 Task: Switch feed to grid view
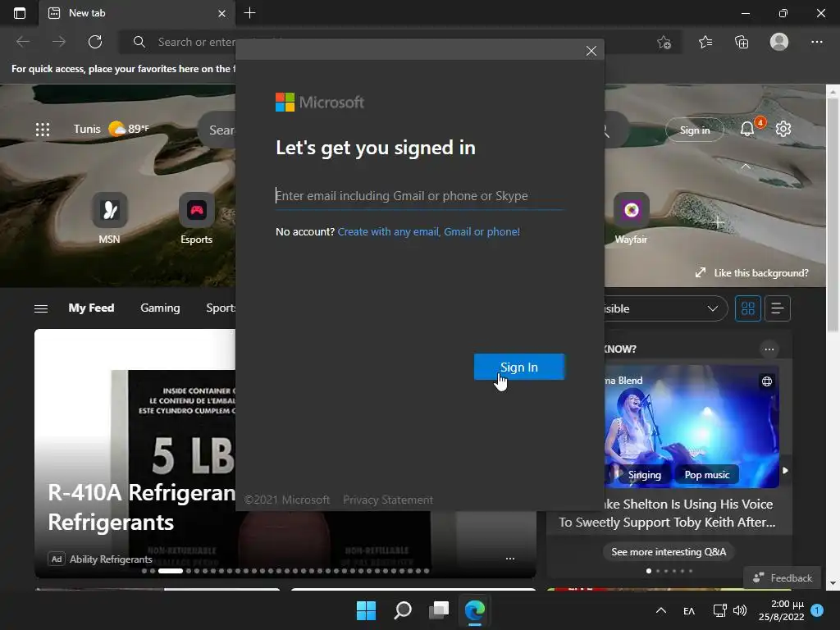click(x=748, y=308)
